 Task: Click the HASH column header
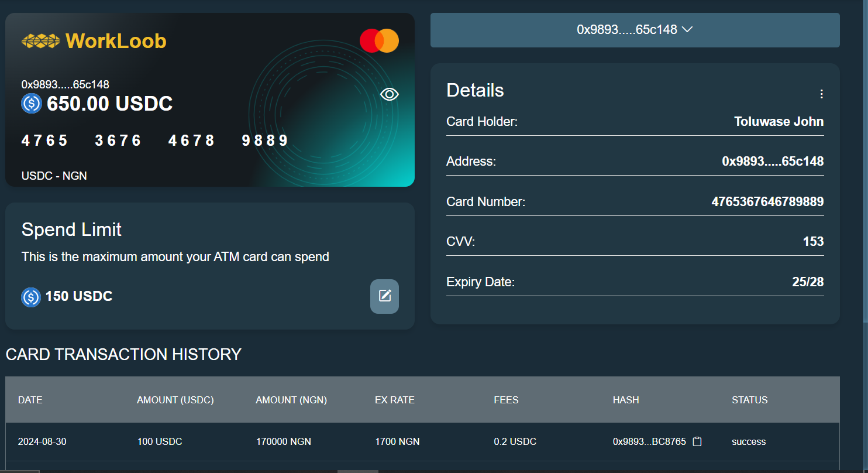(x=626, y=400)
